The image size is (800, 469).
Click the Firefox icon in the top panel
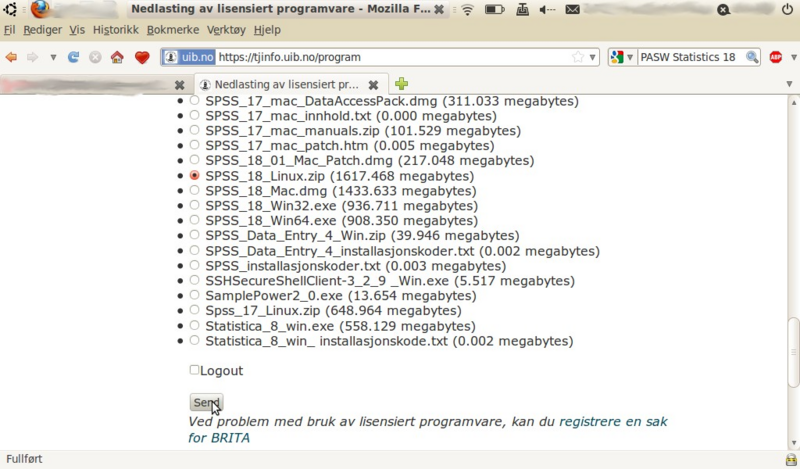click(x=40, y=9)
